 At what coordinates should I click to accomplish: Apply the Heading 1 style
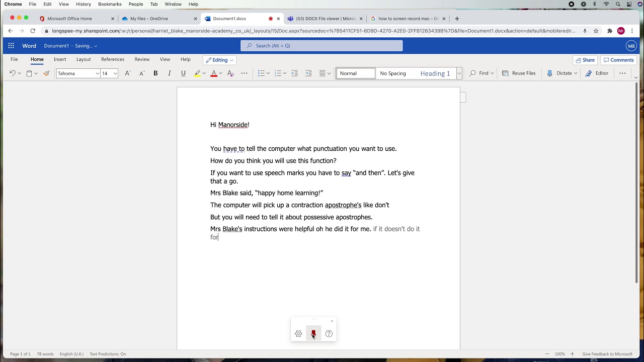(x=435, y=73)
